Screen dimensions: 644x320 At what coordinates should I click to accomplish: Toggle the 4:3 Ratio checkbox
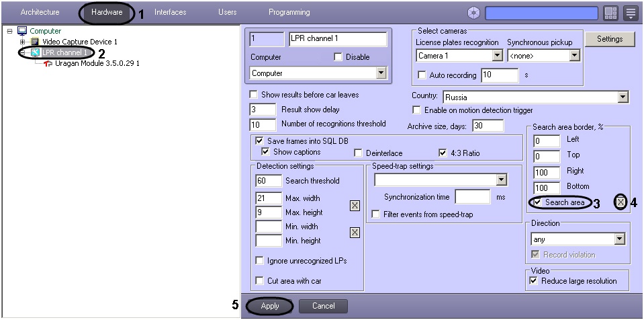click(443, 153)
